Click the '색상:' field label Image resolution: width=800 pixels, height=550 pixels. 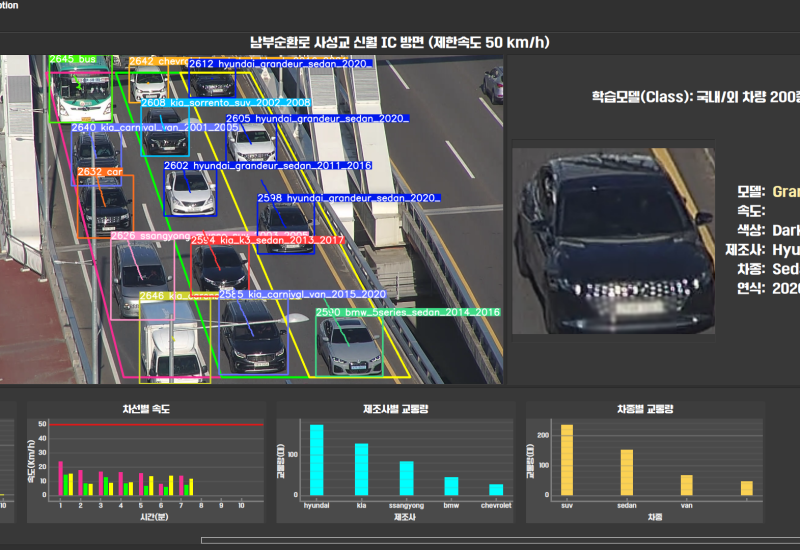pos(751,230)
